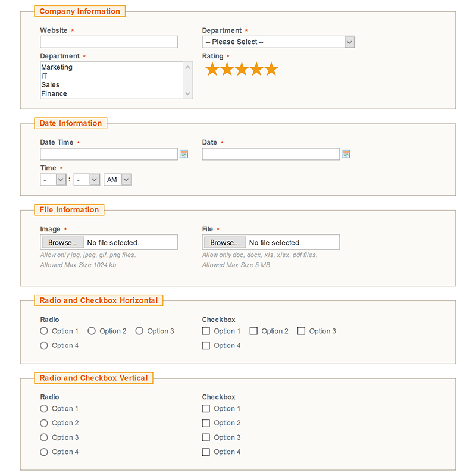Open the Time minute dropdown

pos(87,180)
